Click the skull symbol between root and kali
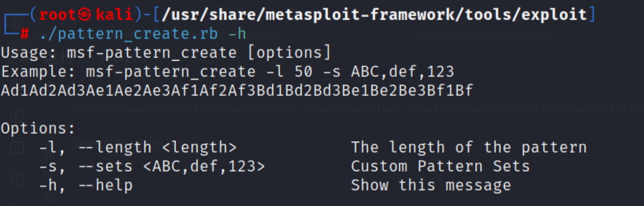644x206 pixels. click(x=85, y=15)
